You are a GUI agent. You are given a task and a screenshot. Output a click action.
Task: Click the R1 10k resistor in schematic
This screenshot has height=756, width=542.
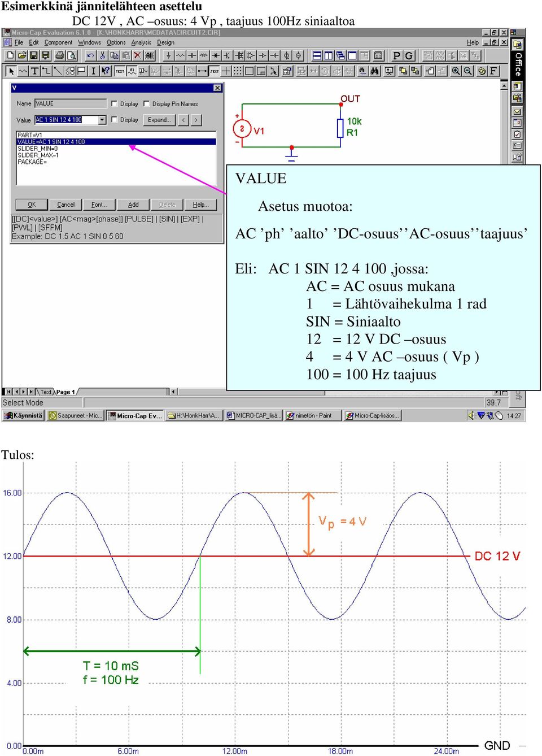340,128
